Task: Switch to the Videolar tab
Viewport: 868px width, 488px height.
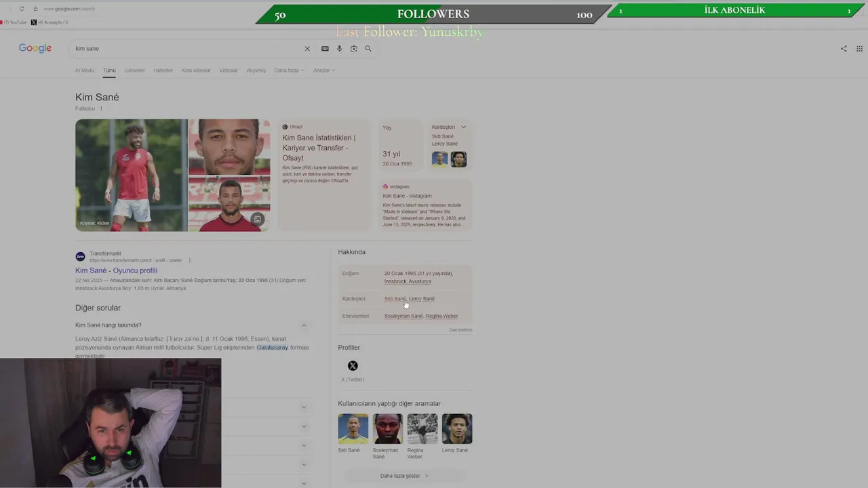Action: click(x=229, y=70)
